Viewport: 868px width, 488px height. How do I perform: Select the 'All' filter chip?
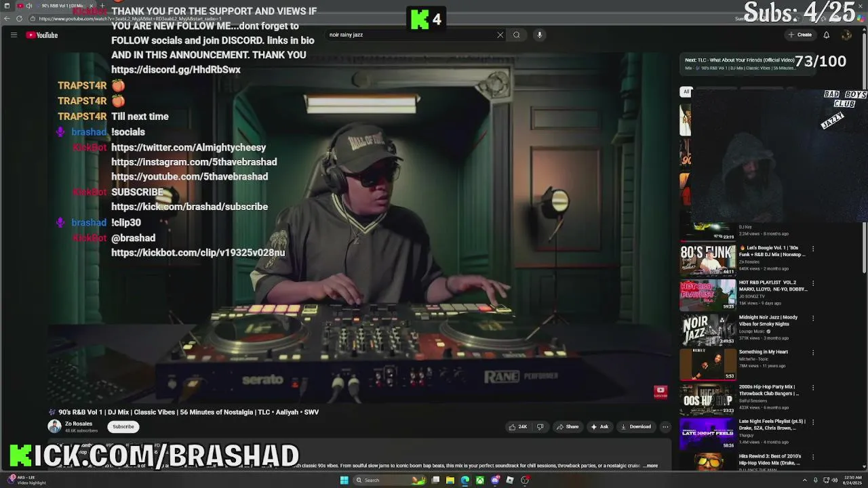[x=686, y=91]
